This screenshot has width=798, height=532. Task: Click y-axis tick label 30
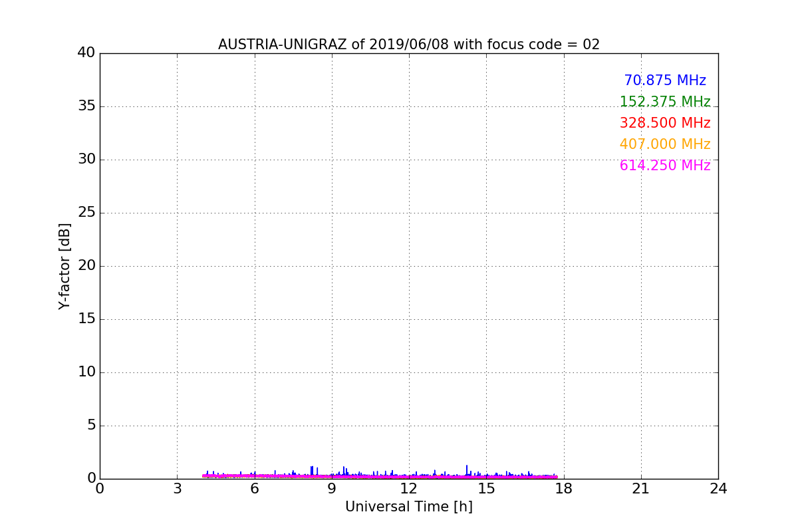pos(86,160)
